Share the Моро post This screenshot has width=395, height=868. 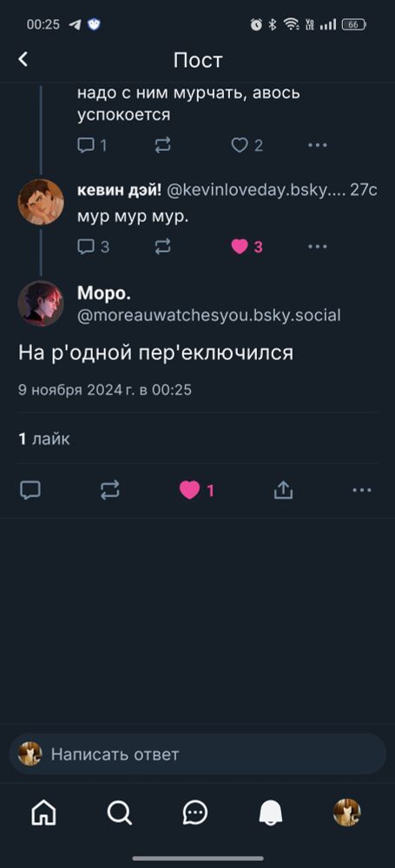pyautogui.click(x=283, y=490)
